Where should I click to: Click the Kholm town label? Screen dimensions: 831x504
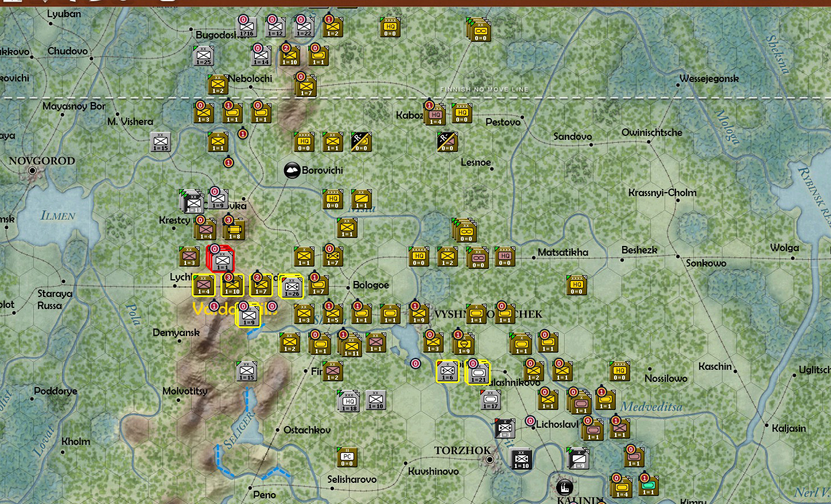click(x=76, y=442)
